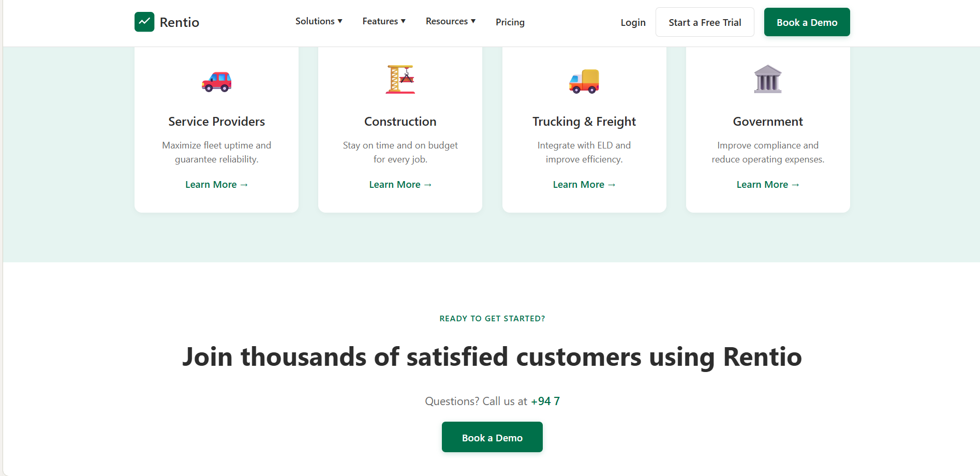Viewport: 980px width, 476px height.
Task: Click Book a Demo in the header
Action: click(807, 22)
